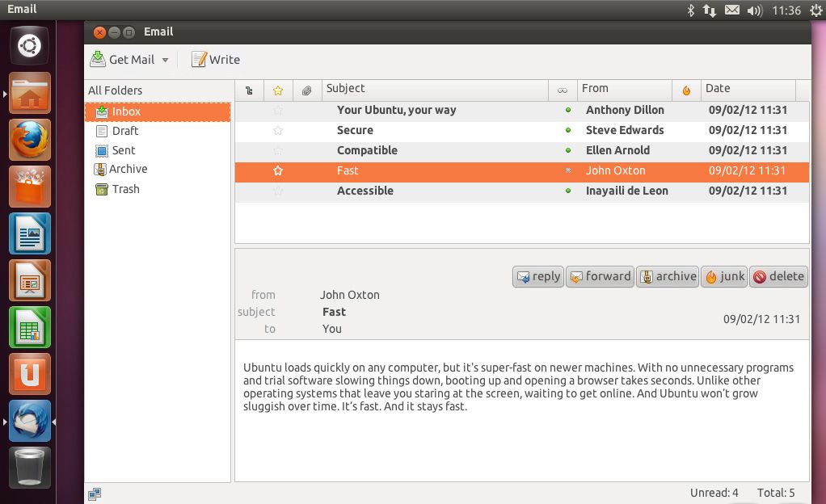Click sender John Oxton in message list

tap(615, 170)
